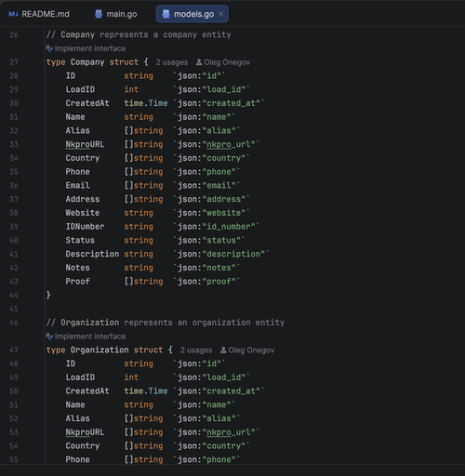Click author Oleg Onegov beside Organization struct
465x476 pixels.
coord(247,350)
